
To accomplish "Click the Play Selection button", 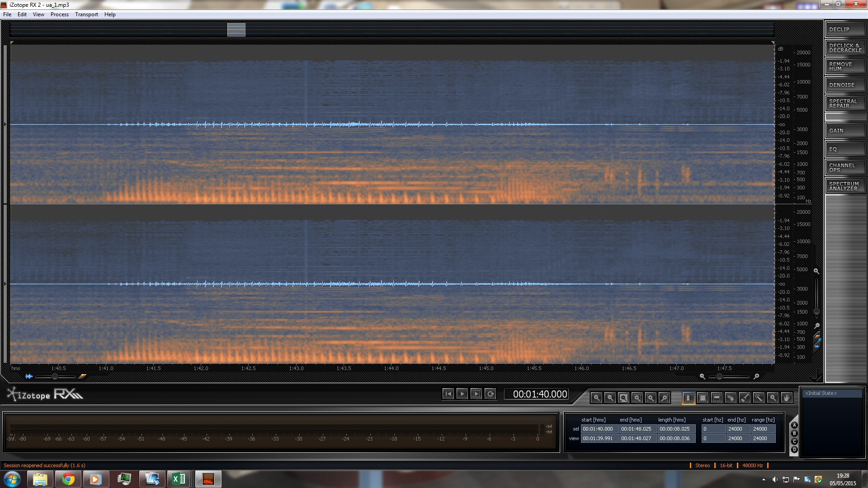I will tap(476, 394).
